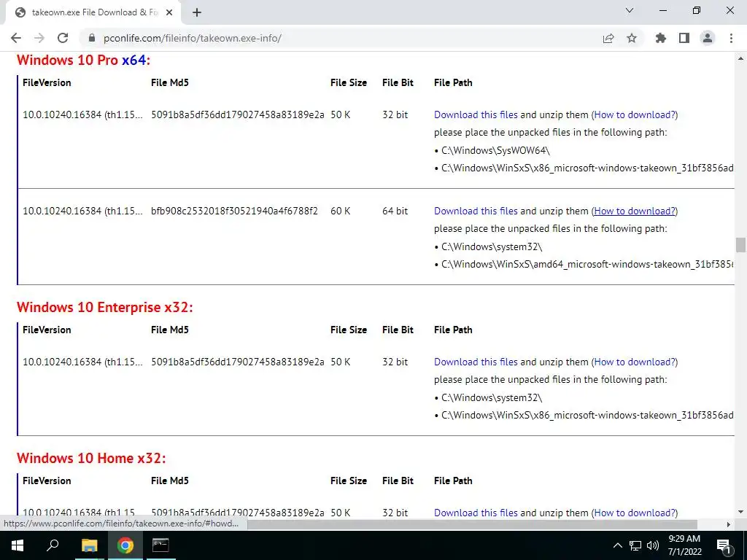Click the Windows 10 Enterprise x32 heading
This screenshot has width=747, height=560.
(105, 307)
